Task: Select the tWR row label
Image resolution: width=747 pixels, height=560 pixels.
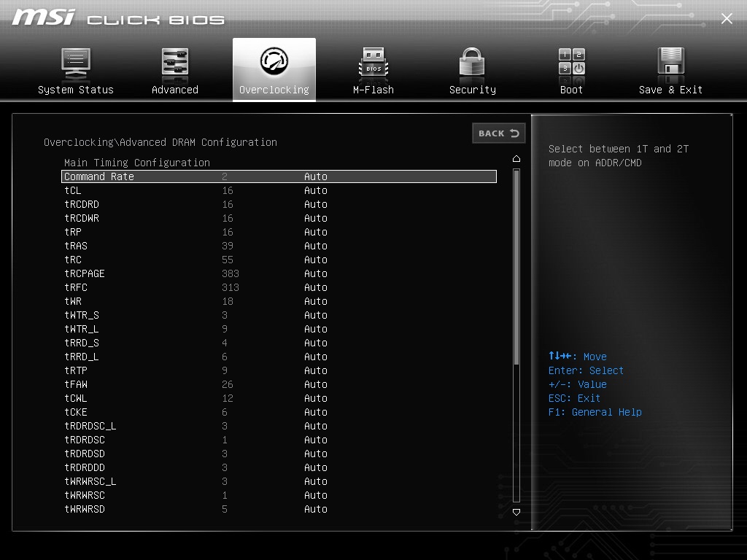Action: tap(73, 301)
